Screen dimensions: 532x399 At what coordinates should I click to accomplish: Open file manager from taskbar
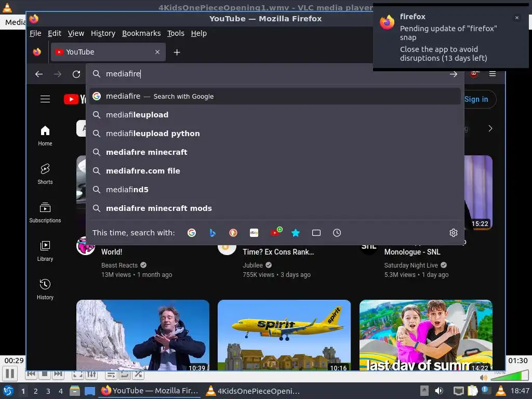click(75, 391)
